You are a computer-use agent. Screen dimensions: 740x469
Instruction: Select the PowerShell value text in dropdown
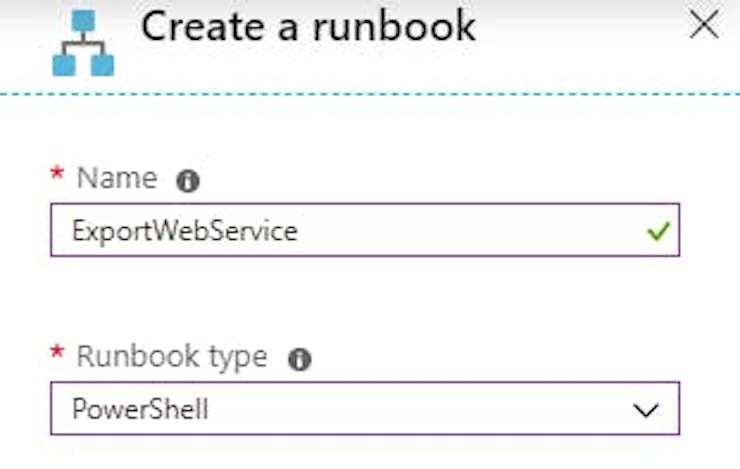point(140,409)
